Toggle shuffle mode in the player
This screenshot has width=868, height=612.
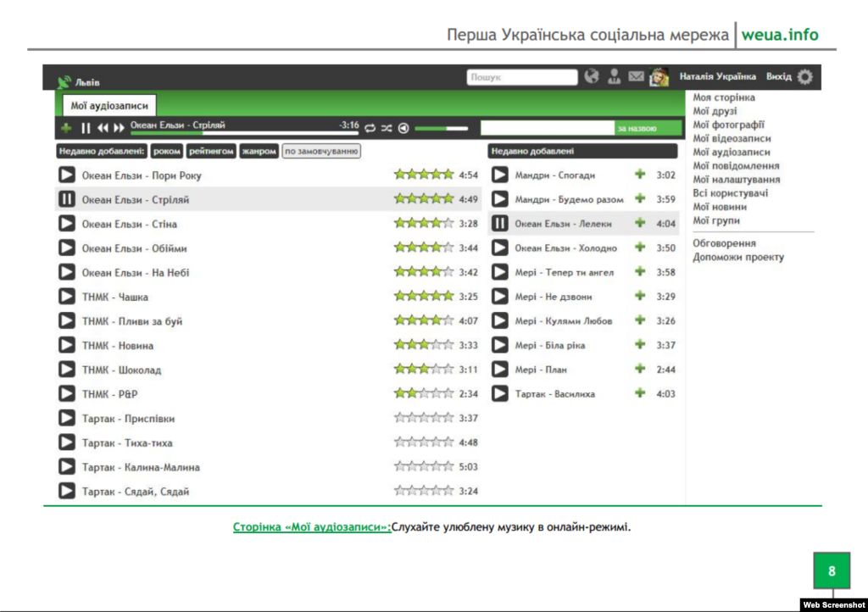click(387, 128)
